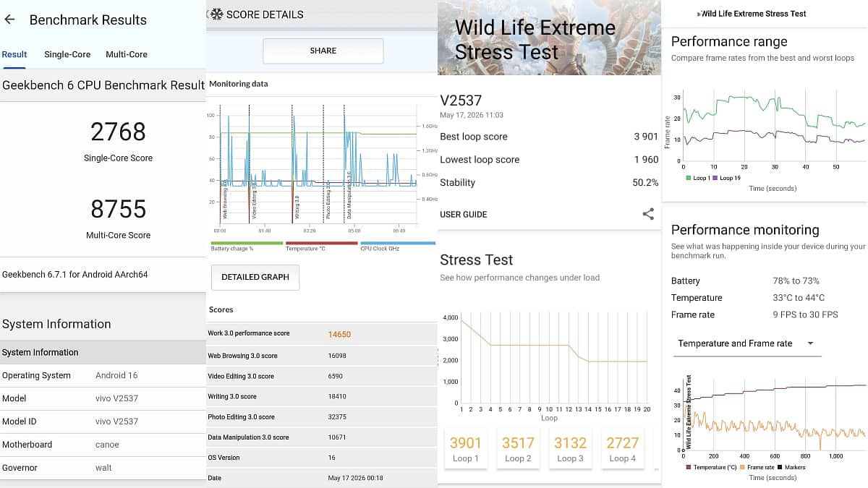Click the Performance monitoring heading
This screenshot has height=488, width=868.
pyautogui.click(x=745, y=230)
